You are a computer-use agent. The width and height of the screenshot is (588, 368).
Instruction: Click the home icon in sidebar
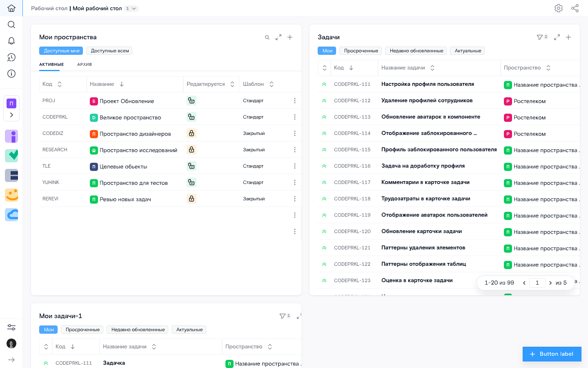[x=11, y=8]
